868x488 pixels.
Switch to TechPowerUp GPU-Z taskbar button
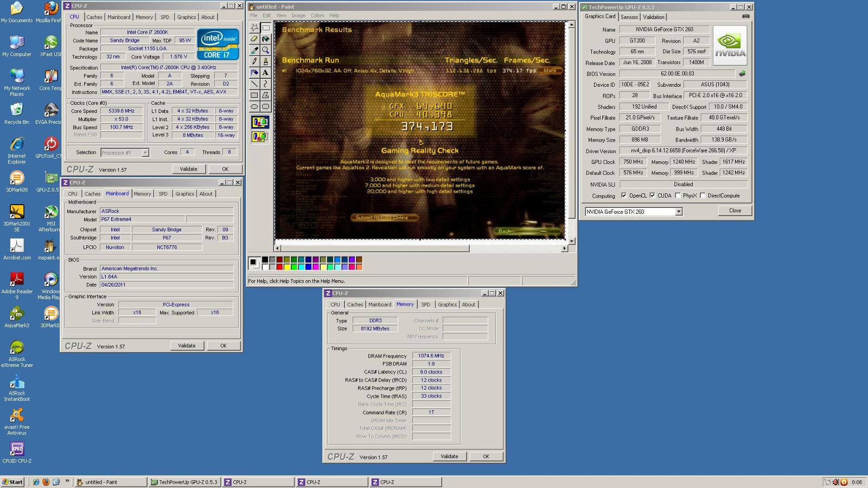pyautogui.click(x=184, y=482)
